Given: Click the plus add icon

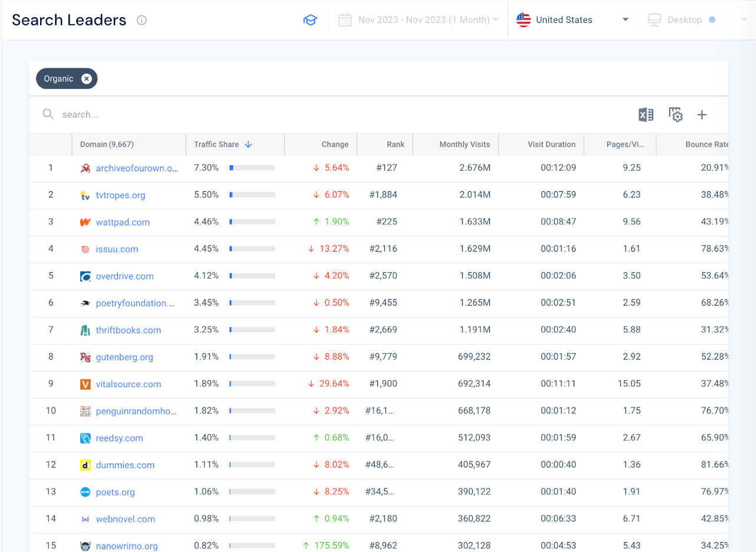Looking at the screenshot, I should (702, 115).
